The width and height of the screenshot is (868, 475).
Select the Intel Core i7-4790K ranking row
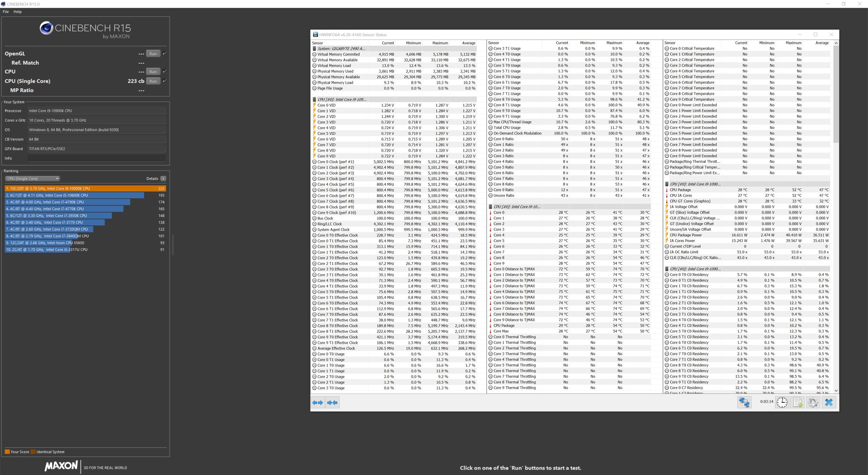click(85, 202)
